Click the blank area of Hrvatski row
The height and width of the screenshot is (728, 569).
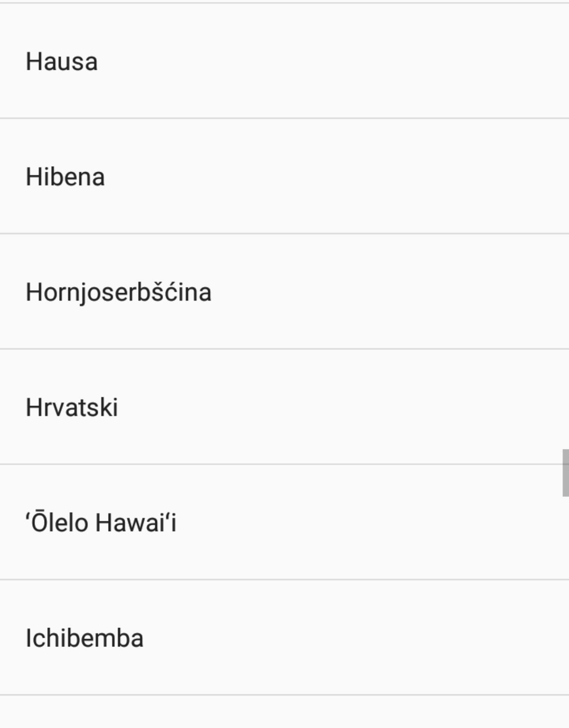point(341,407)
